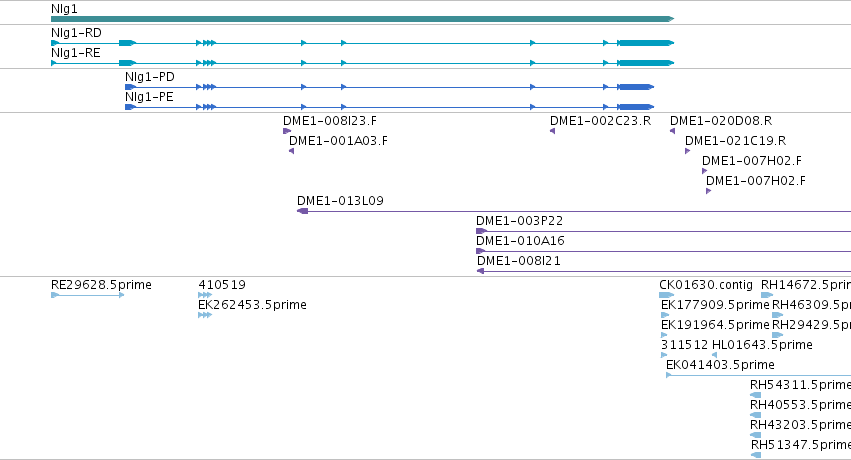Open the DME1-021C19.R label
851x460 pixels.
[735, 141]
